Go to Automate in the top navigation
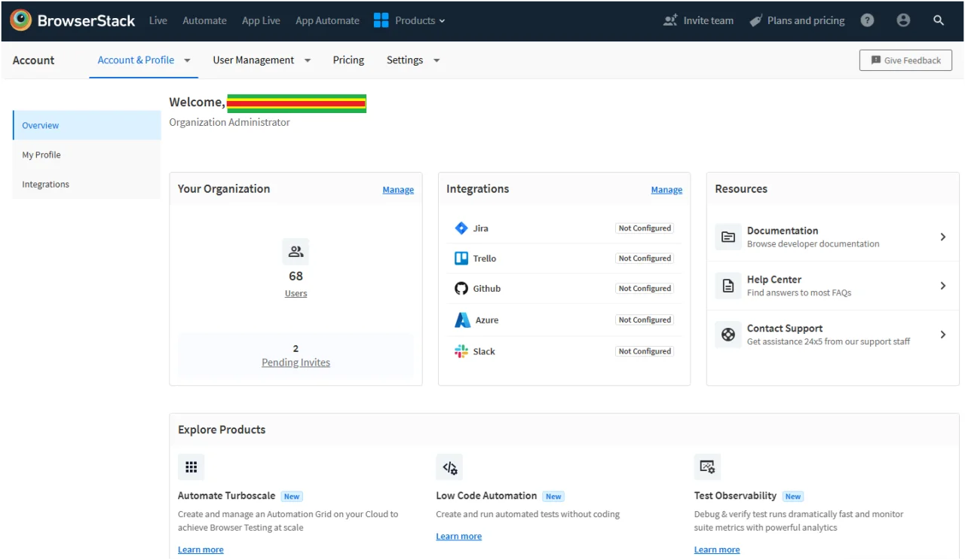The height and width of the screenshot is (560, 965). (204, 20)
